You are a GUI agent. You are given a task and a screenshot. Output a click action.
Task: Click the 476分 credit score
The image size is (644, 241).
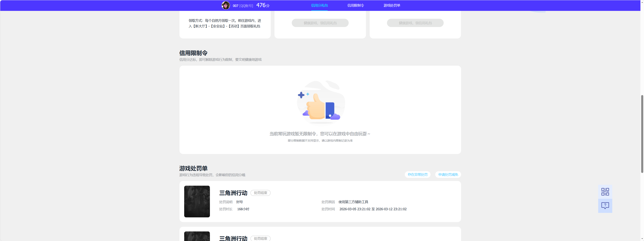(x=263, y=5)
